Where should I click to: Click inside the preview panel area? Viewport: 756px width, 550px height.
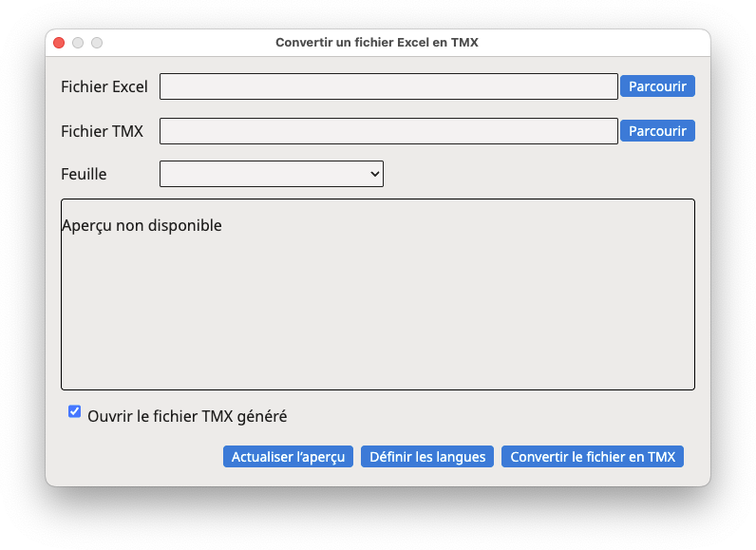(x=377, y=294)
